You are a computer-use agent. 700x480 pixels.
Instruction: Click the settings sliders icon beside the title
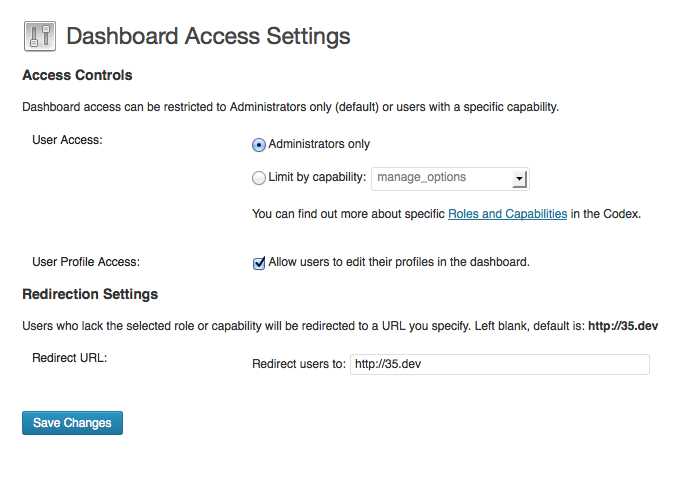[40, 36]
